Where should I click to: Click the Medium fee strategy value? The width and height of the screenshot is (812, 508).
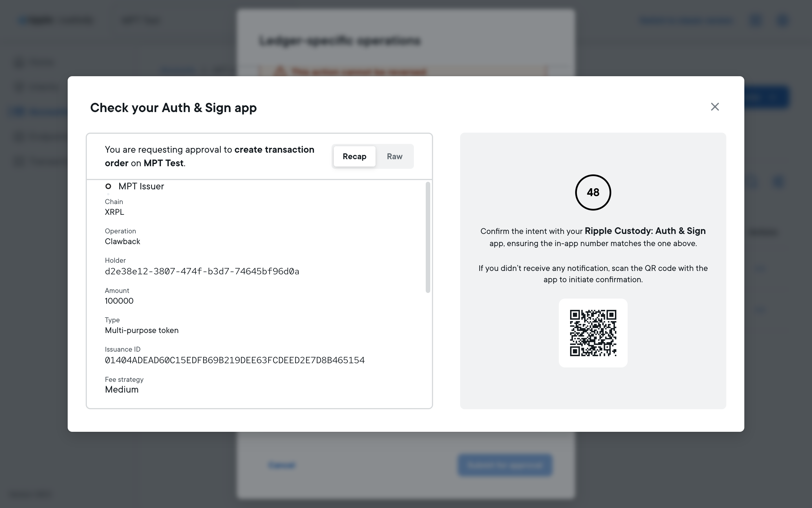(122, 390)
